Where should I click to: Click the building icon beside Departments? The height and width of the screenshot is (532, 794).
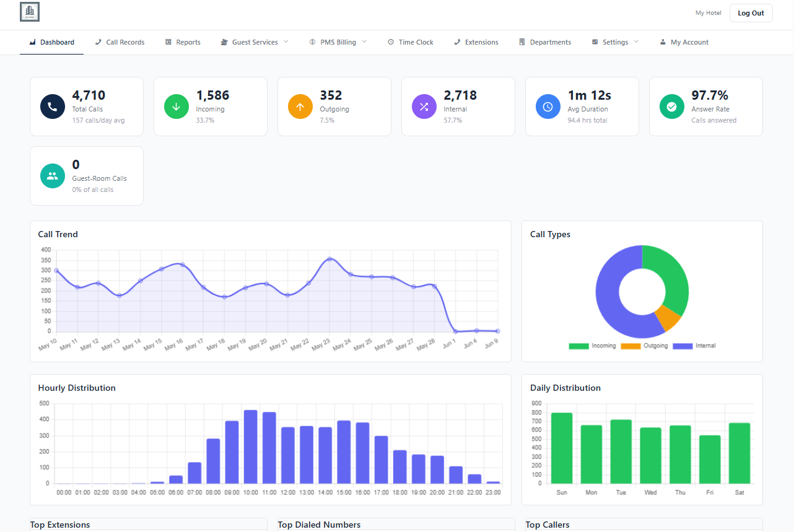click(522, 42)
